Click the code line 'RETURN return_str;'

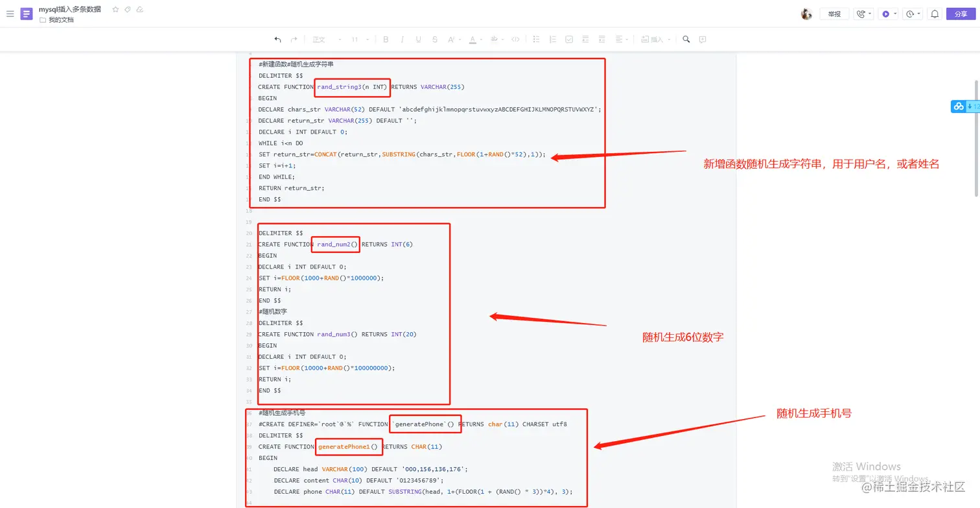(291, 188)
